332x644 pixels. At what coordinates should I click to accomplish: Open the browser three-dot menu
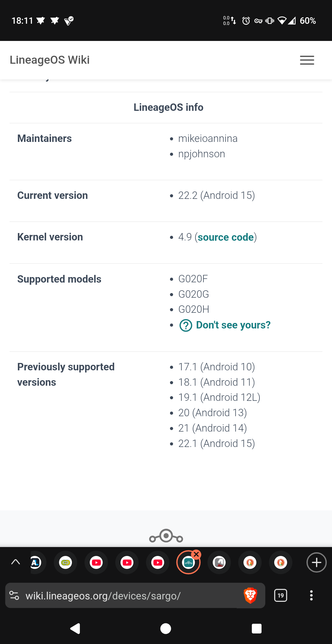click(x=311, y=595)
